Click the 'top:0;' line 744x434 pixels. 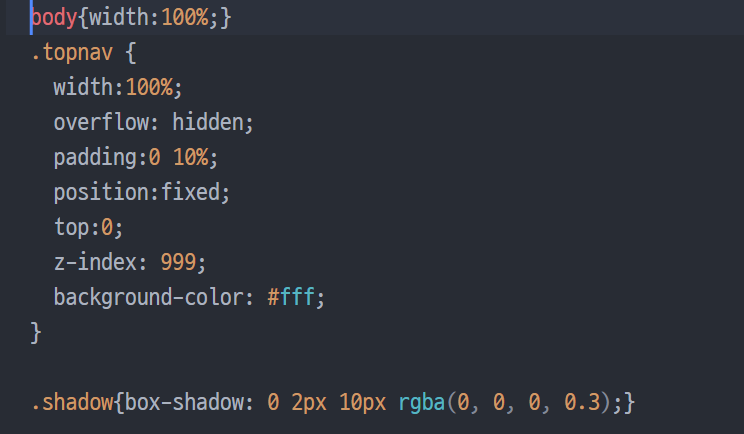click(88, 227)
